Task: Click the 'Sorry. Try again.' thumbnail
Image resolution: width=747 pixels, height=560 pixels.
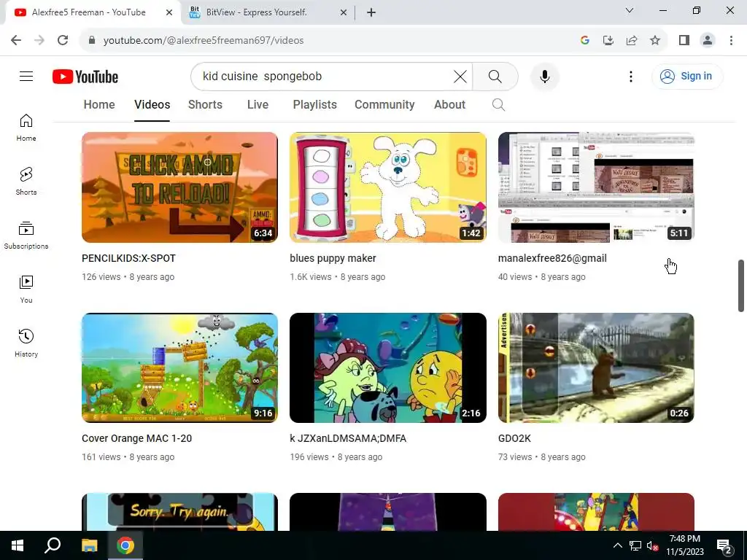Action: click(179, 512)
